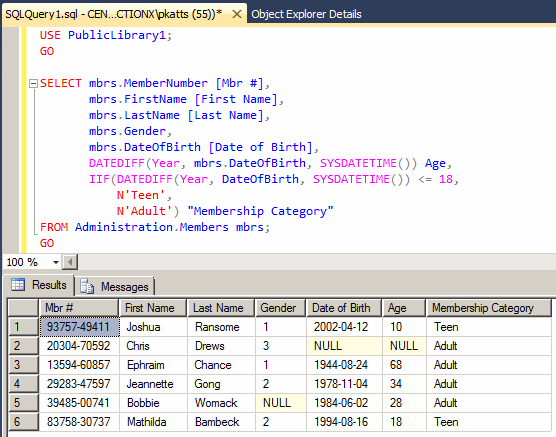
Task: Select the top-left corner grid cell
Action: pyautogui.click(x=23, y=308)
